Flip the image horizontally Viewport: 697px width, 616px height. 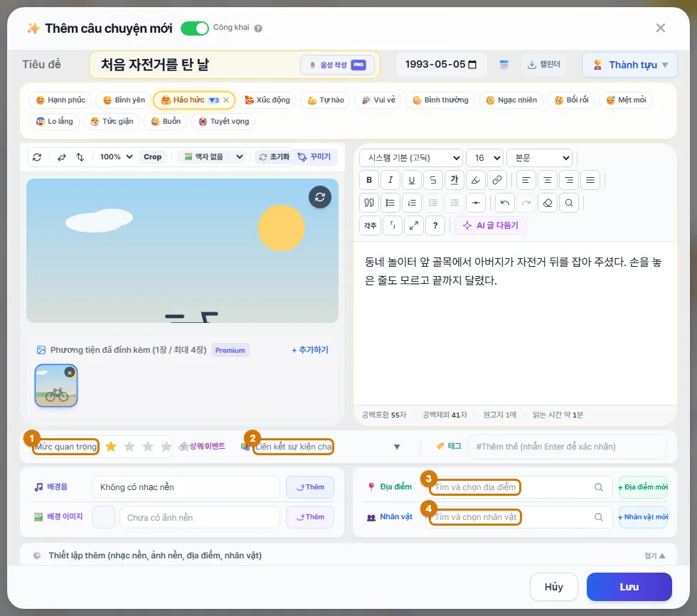click(62, 157)
